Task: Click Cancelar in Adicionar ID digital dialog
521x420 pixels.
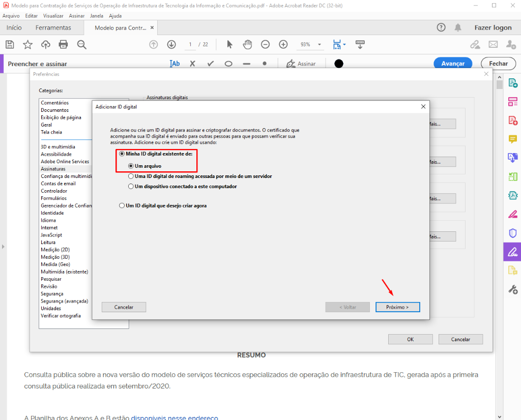Action: click(124, 307)
